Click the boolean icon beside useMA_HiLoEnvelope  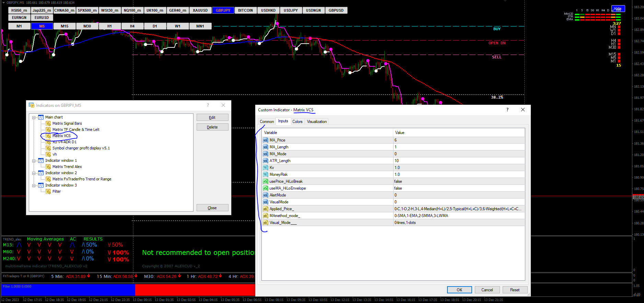click(265, 188)
